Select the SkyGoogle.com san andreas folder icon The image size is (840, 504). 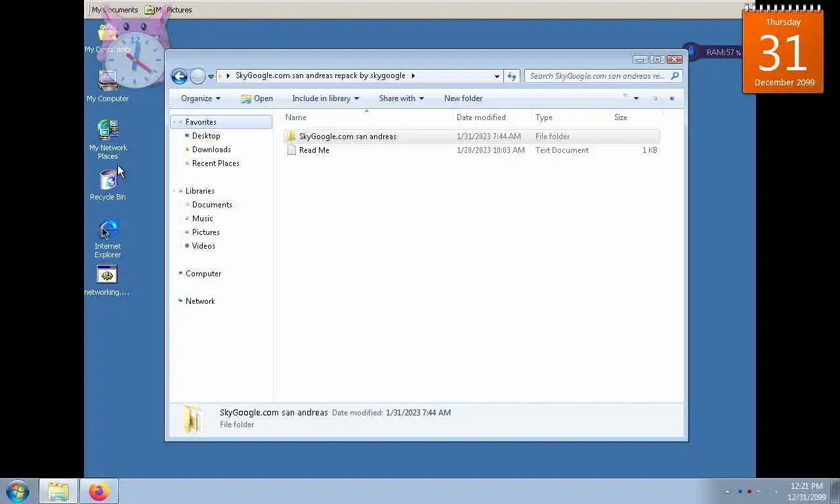coord(291,136)
